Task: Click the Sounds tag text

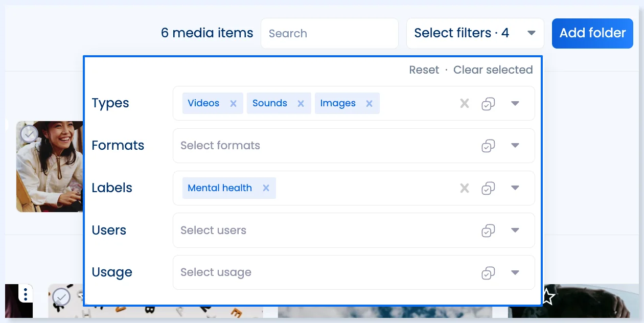Action: click(x=270, y=103)
